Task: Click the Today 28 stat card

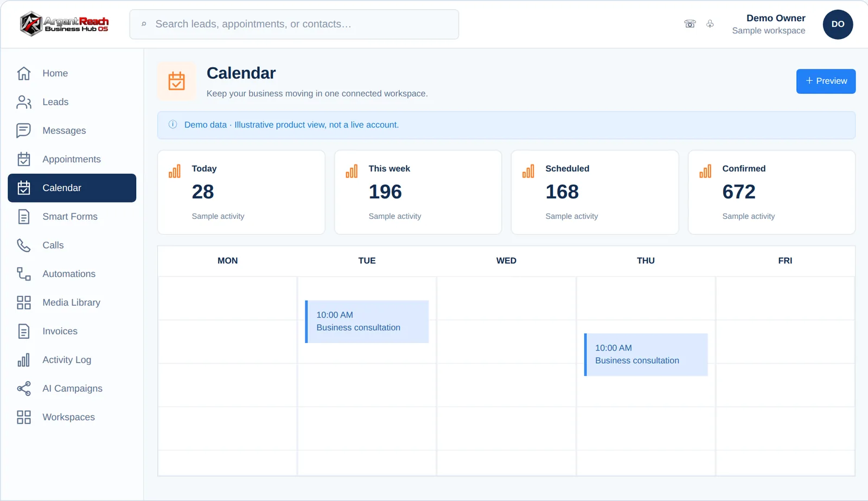Action: click(241, 192)
